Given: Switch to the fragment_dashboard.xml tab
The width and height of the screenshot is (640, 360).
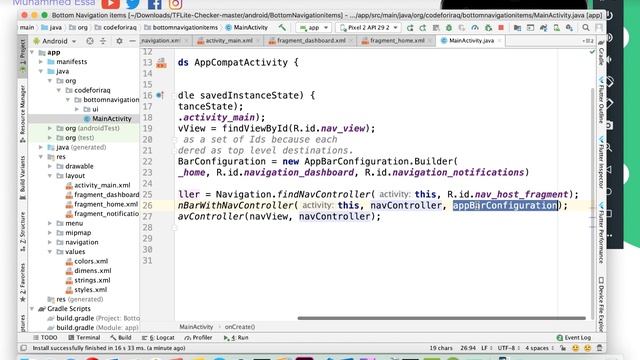Looking at the screenshot, I should [x=311, y=41].
